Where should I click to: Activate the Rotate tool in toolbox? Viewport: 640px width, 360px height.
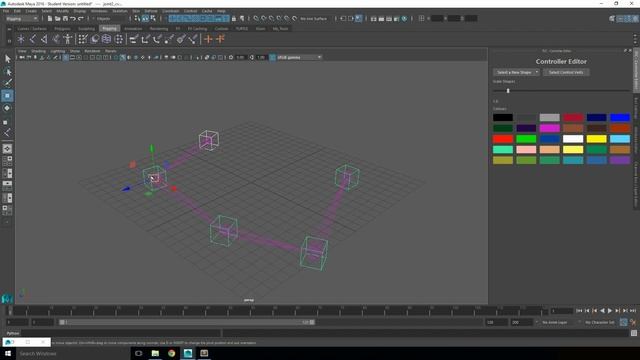click(x=7, y=108)
